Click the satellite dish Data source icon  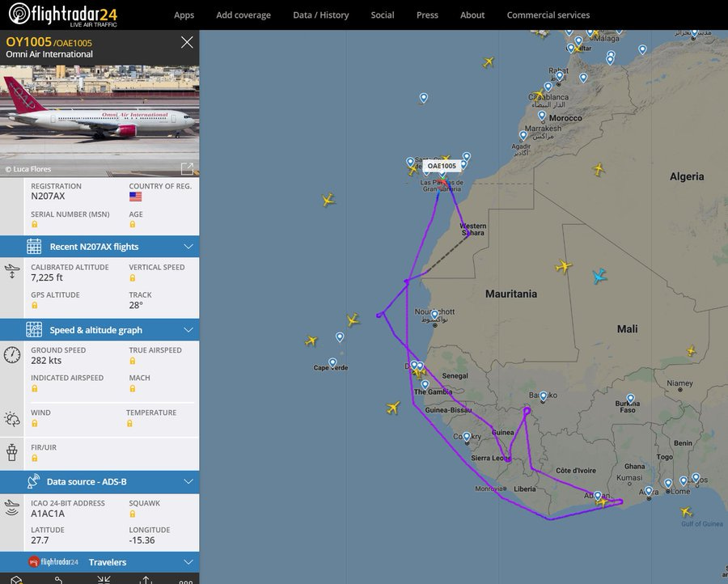33,481
